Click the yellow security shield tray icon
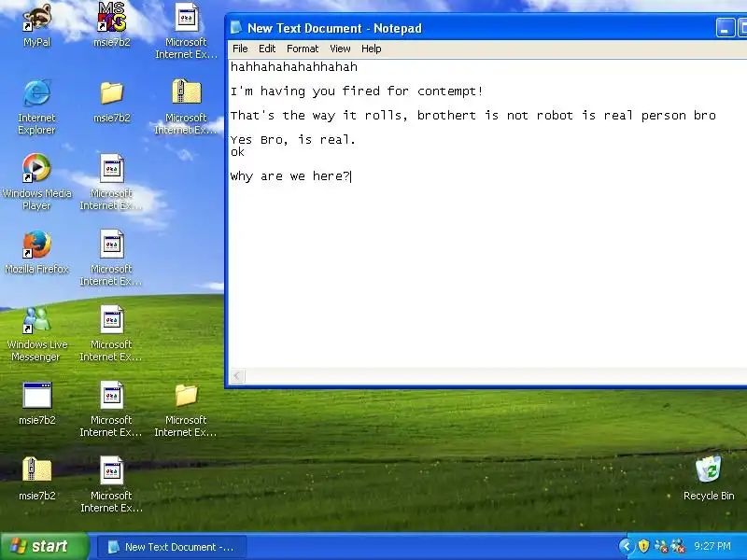747x560 pixels. pos(643,546)
